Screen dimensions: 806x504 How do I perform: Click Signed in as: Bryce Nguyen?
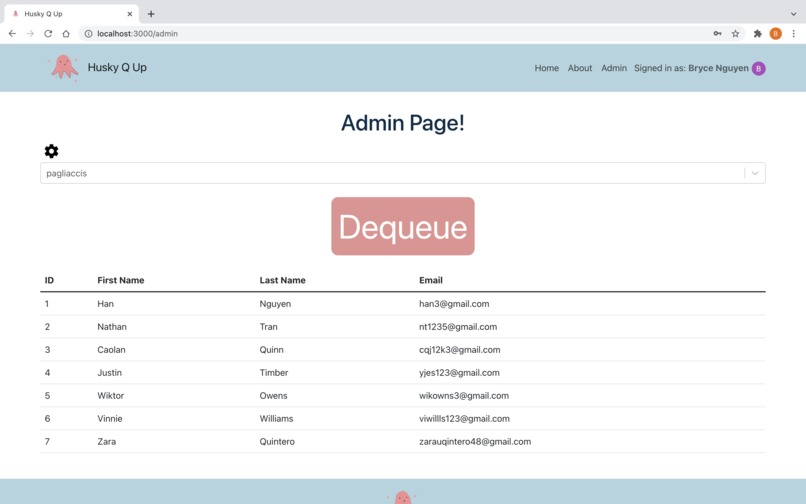pyautogui.click(x=691, y=68)
